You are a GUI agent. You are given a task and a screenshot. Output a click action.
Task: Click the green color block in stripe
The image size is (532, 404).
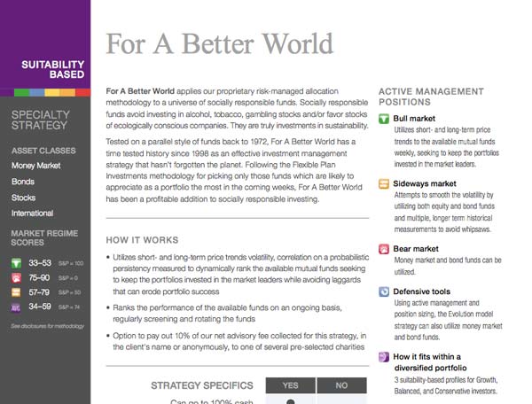coord(21,92)
